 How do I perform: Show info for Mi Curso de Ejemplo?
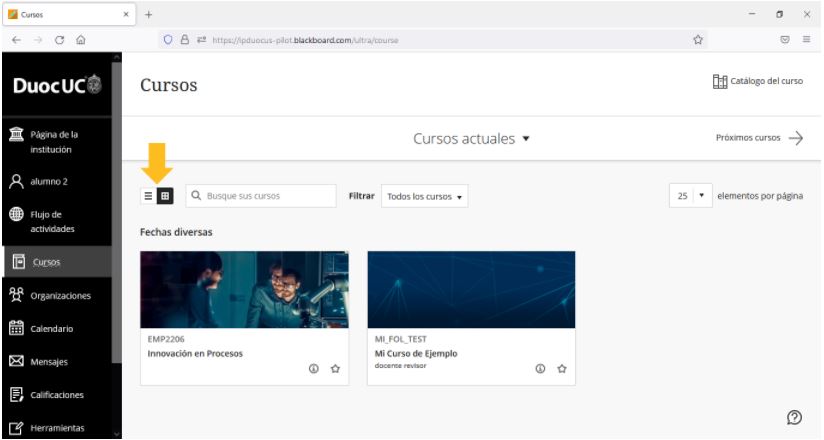pyautogui.click(x=540, y=369)
